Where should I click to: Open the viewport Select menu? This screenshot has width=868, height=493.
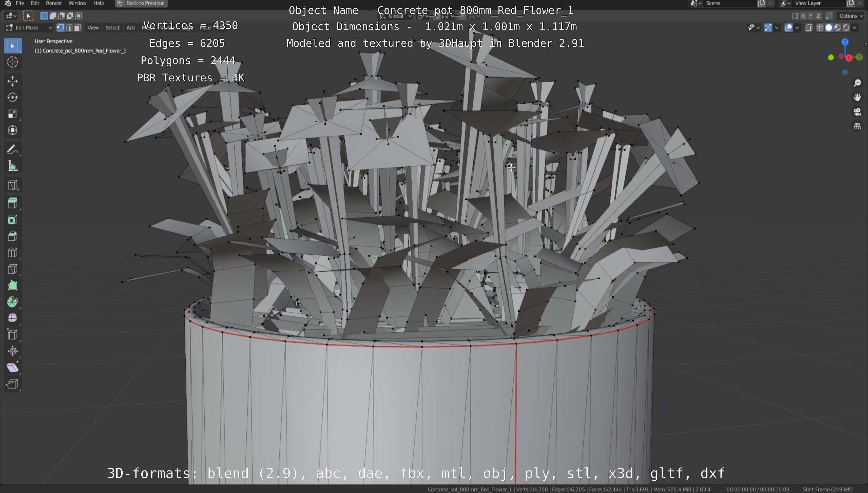pyautogui.click(x=113, y=28)
